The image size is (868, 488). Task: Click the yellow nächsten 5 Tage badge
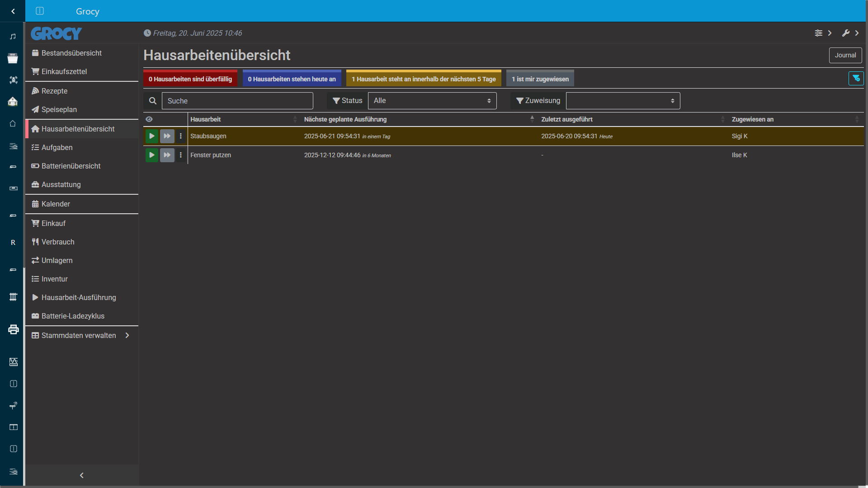point(424,79)
